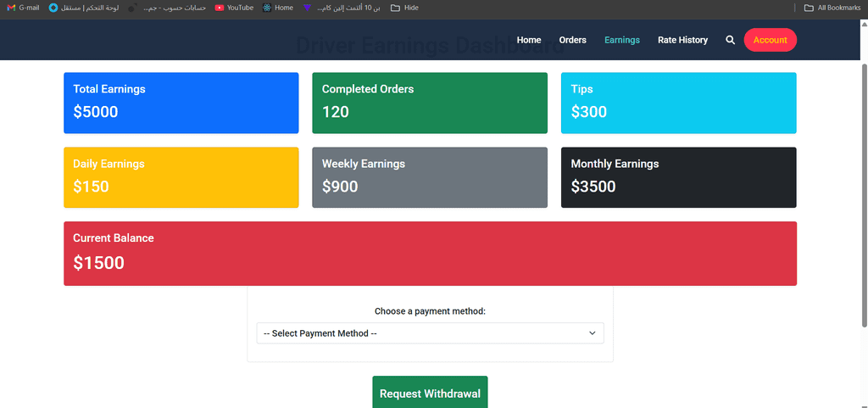Click the $5000 total earnings value
The height and width of the screenshot is (408, 868).
click(x=96, y=112)
